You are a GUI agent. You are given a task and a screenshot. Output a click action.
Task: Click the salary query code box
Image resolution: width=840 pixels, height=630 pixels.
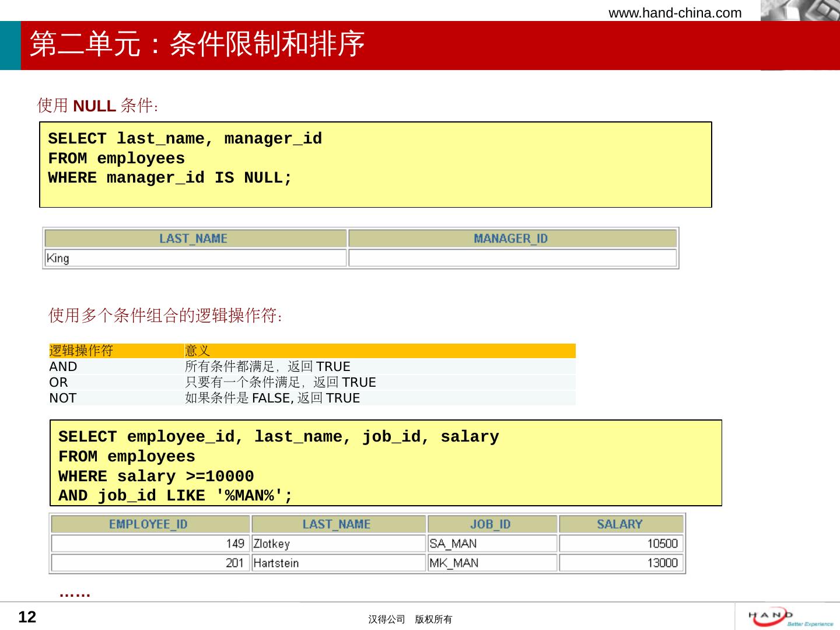[x=386, y=463]
